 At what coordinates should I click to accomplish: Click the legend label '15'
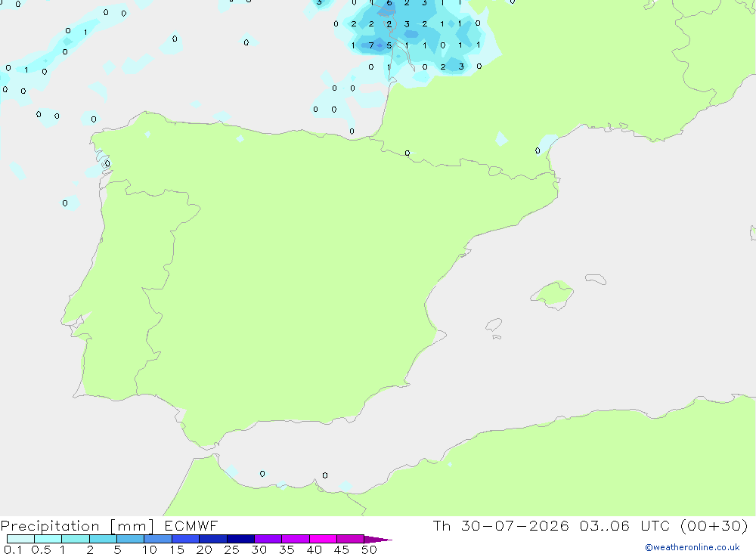177,549
